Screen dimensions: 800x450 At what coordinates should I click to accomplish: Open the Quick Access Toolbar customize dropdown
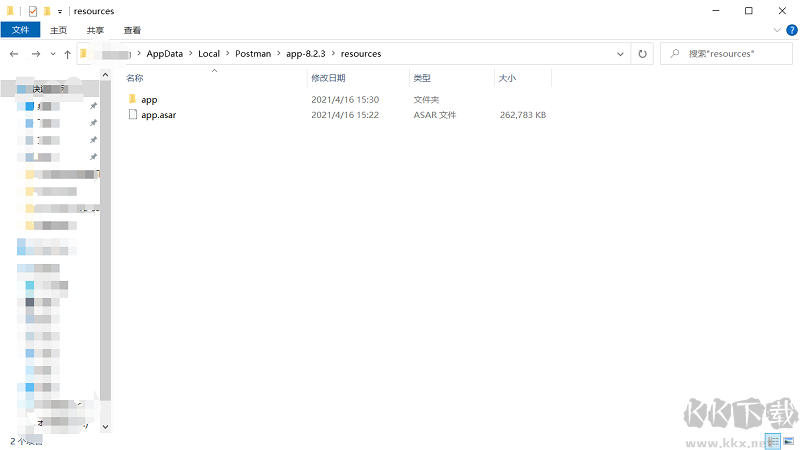60,11
